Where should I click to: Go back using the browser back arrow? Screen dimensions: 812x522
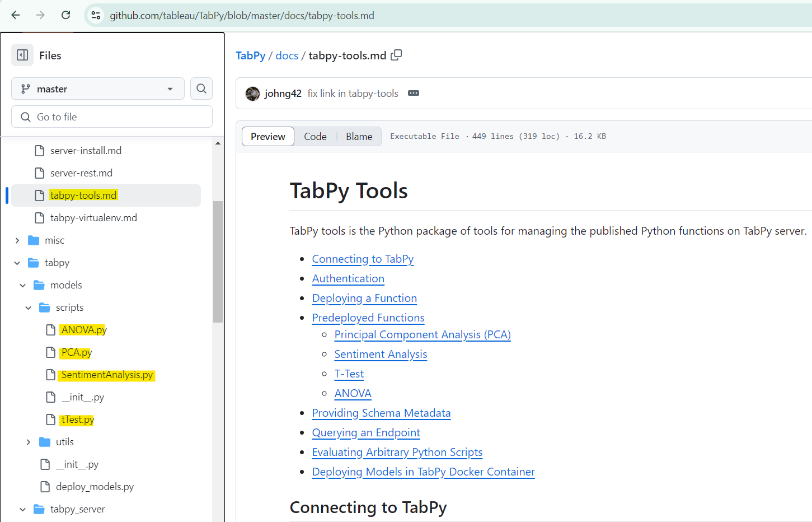click(16, 15)
